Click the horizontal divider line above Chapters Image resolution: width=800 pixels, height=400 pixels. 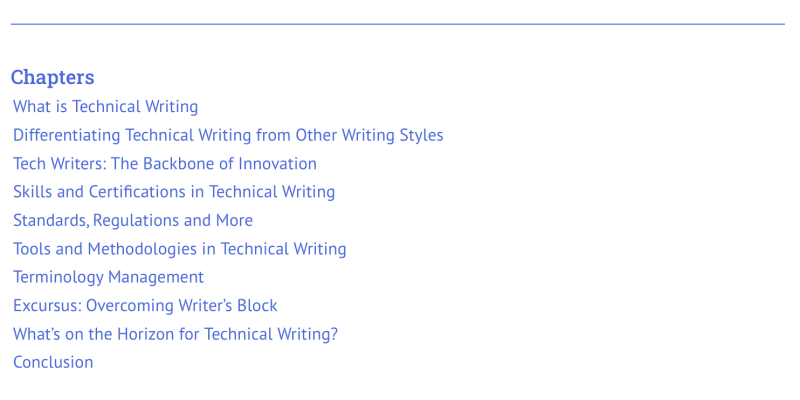coord(397,24)
